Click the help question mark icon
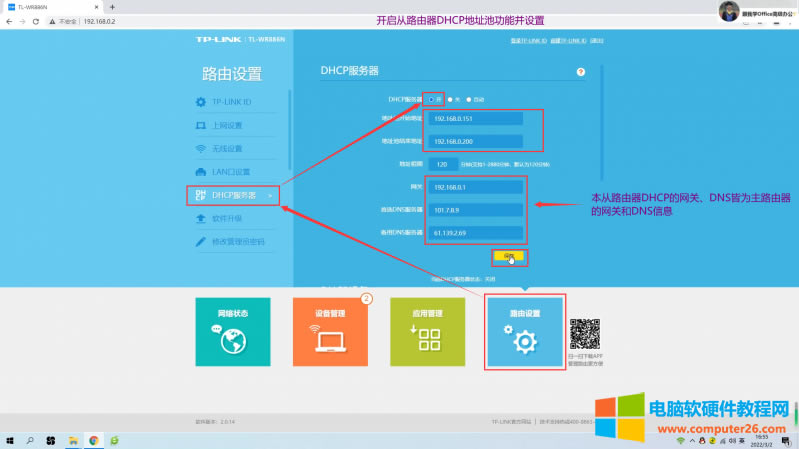The image size is (799, 449). [581, 72]
